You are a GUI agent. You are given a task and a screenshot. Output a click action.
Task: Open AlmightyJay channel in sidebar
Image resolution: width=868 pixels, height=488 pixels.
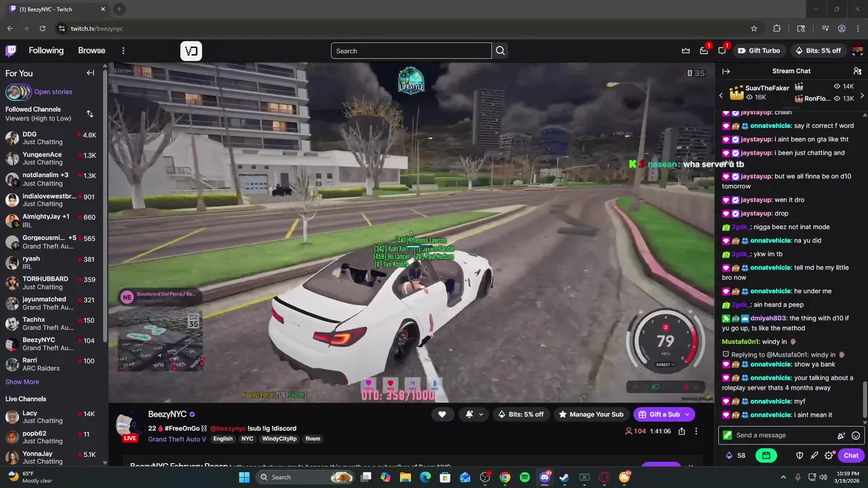point(52,221)
